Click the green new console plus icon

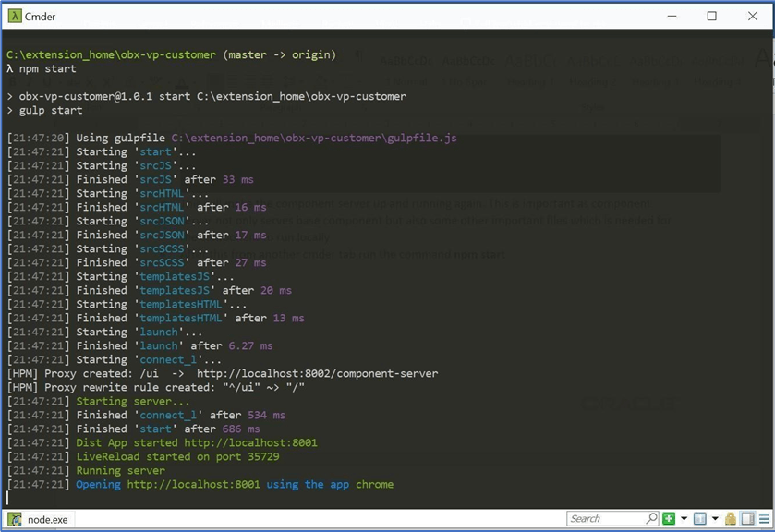[669, 519]
